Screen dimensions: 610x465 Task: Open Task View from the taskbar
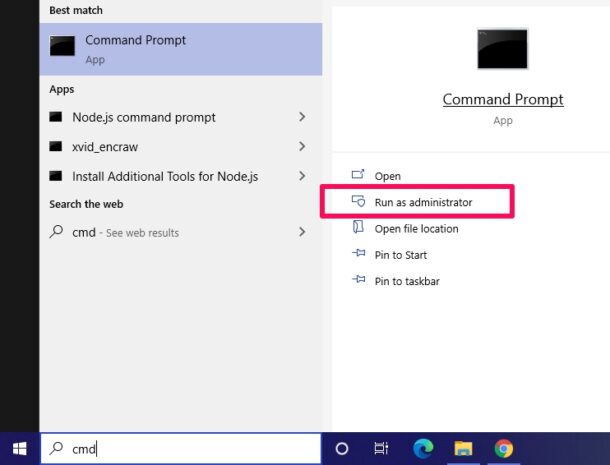click(x=381, y=449)
